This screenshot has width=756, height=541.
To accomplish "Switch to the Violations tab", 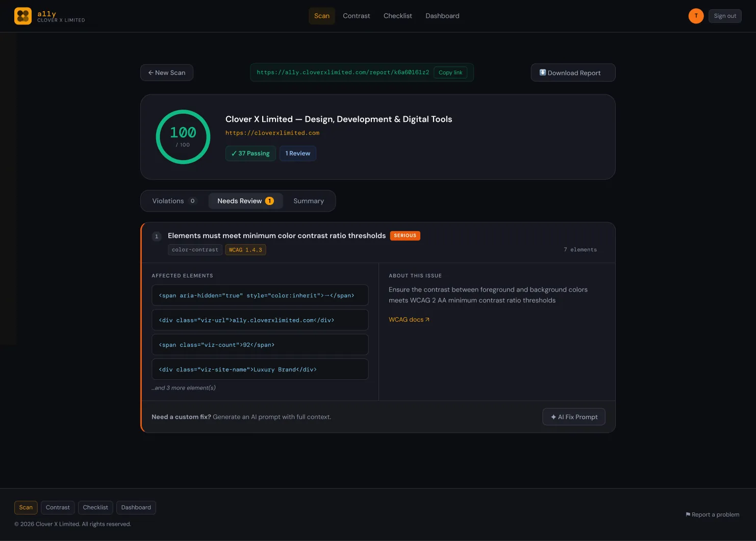I will coord(174,201).
